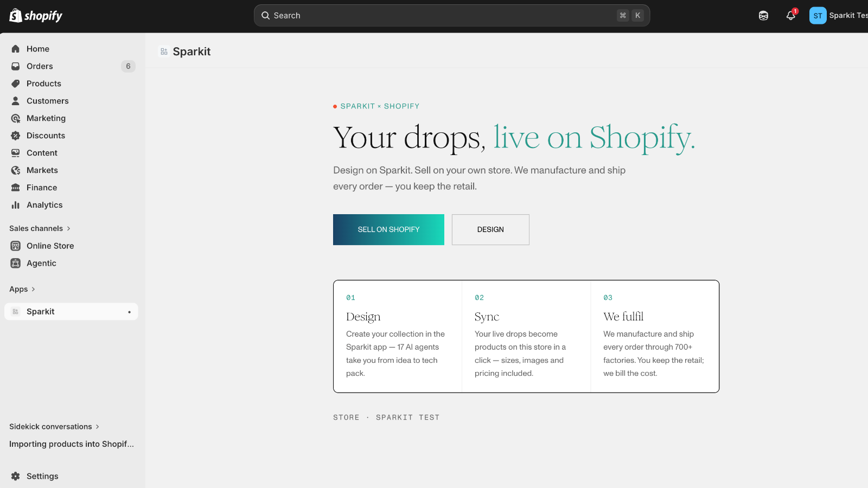Click the Analytics bar chart icon
Viewport: 868px width, 488px height.
16,205
